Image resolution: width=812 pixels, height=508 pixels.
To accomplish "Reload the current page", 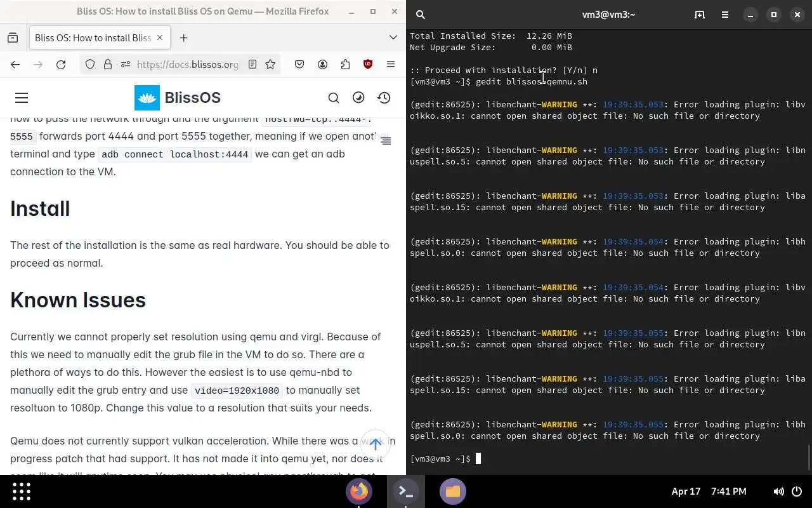I will [x=61, y=64].
